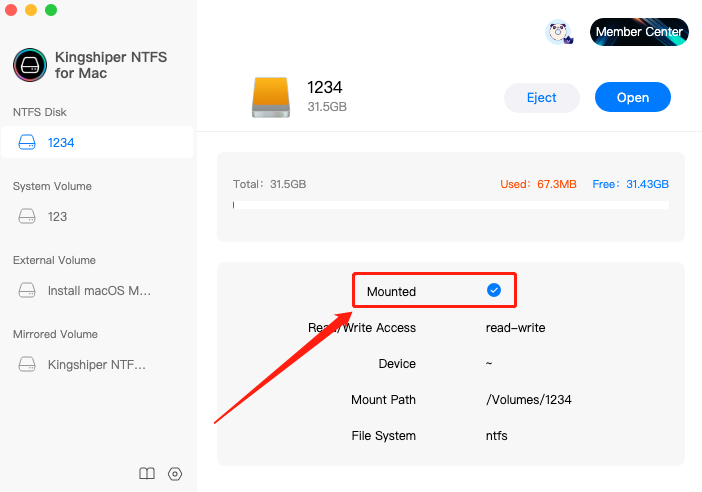The height and width of the screenshot is (492, 702).
Task: Click the 31.5GB size under the title
Action: [x=327, y=107]
